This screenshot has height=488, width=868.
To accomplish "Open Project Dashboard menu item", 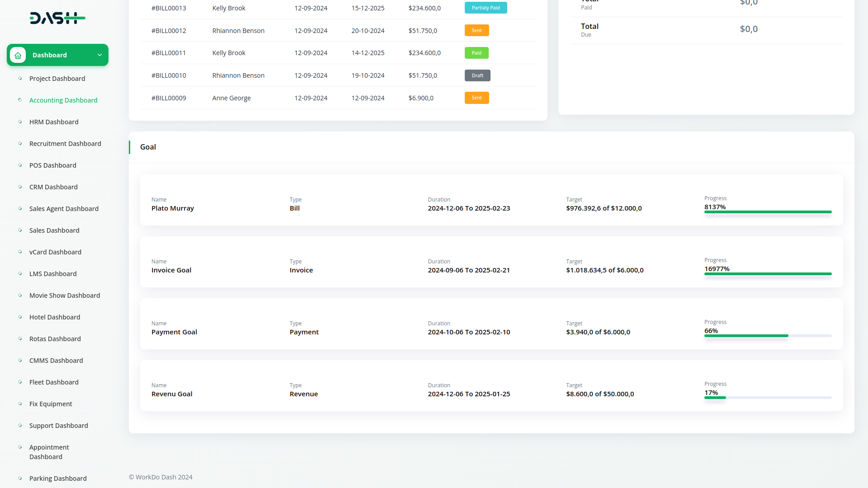I will coord(57,79).
